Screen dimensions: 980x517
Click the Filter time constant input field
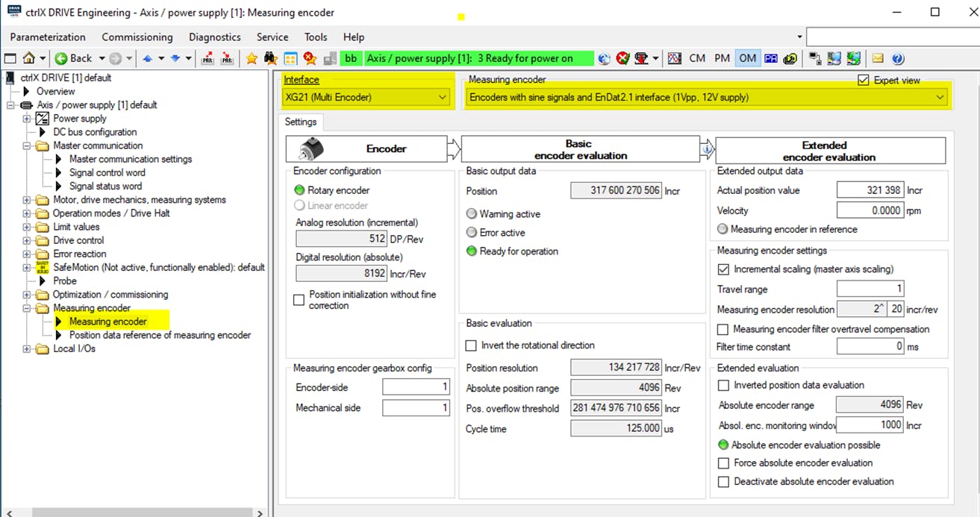tap(870, 347)
